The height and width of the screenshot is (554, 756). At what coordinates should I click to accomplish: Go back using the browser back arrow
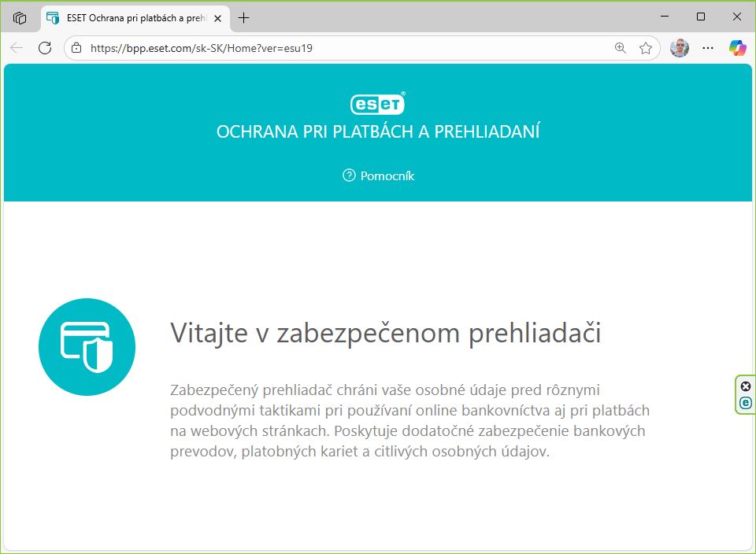pyautogui.click(x=17, y=48)
